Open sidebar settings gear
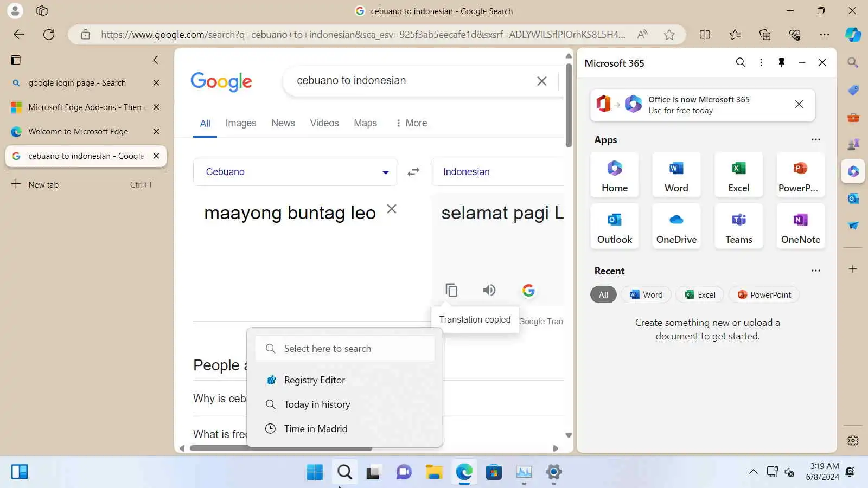Image resolution: width=868 pixels, height=488 pixels. [x=853, y=440]
